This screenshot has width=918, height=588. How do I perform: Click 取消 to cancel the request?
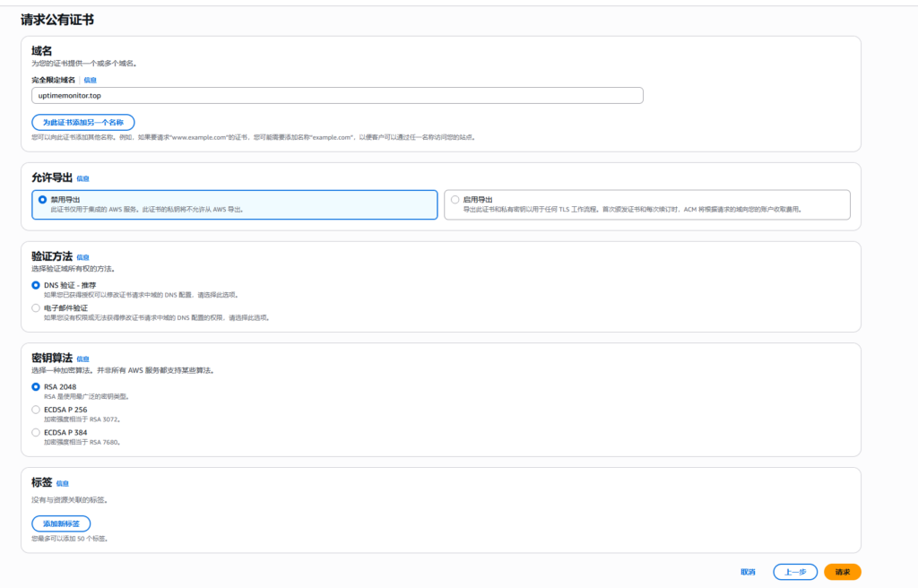click(748, 572)
